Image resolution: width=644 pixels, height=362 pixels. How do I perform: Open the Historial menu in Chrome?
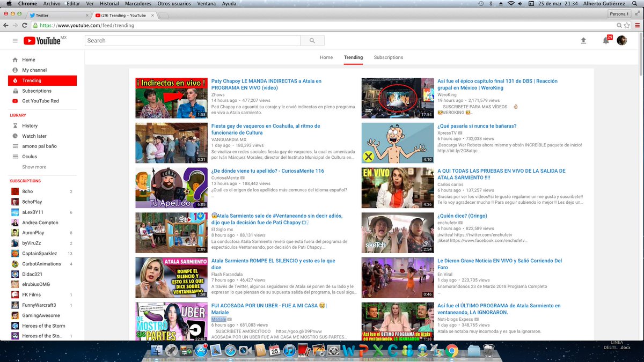click(x=109, y=4)
